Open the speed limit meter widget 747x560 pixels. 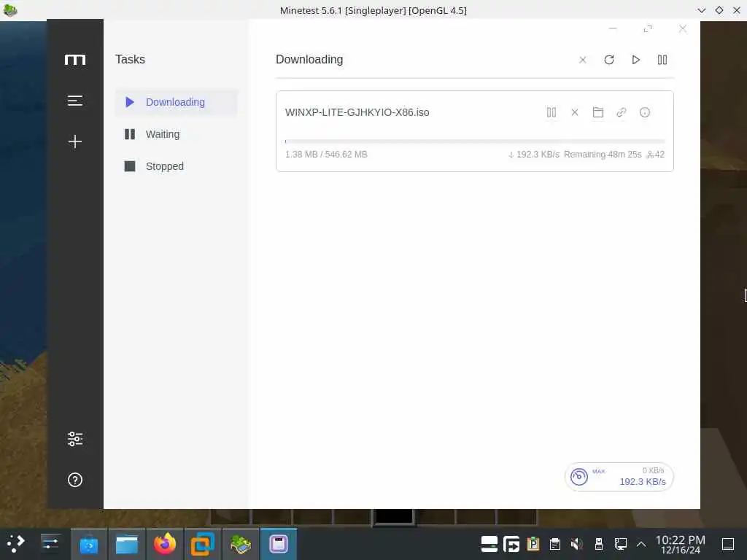tap(619, 477)
